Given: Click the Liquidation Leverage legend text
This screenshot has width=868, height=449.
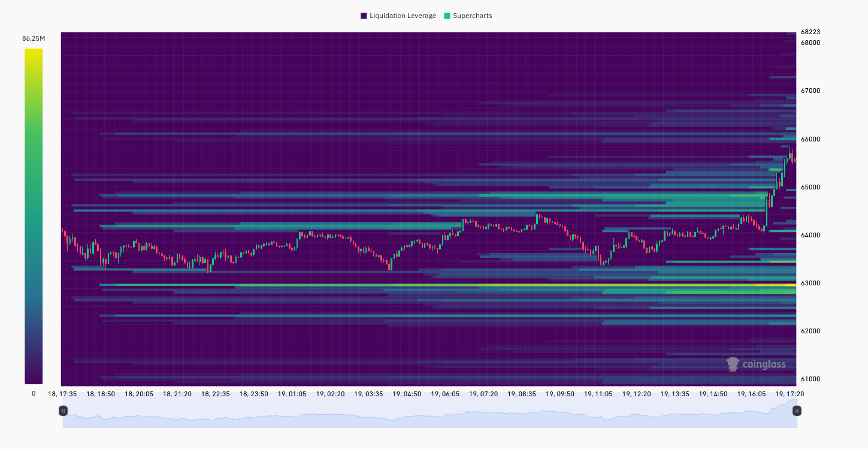Looking at the screenshot, I should (x=403, y=16).
